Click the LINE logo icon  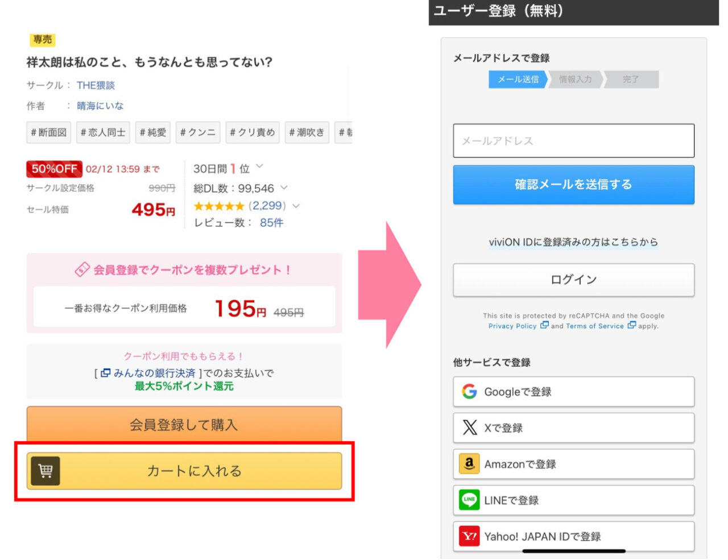click(x=469, y=500)
